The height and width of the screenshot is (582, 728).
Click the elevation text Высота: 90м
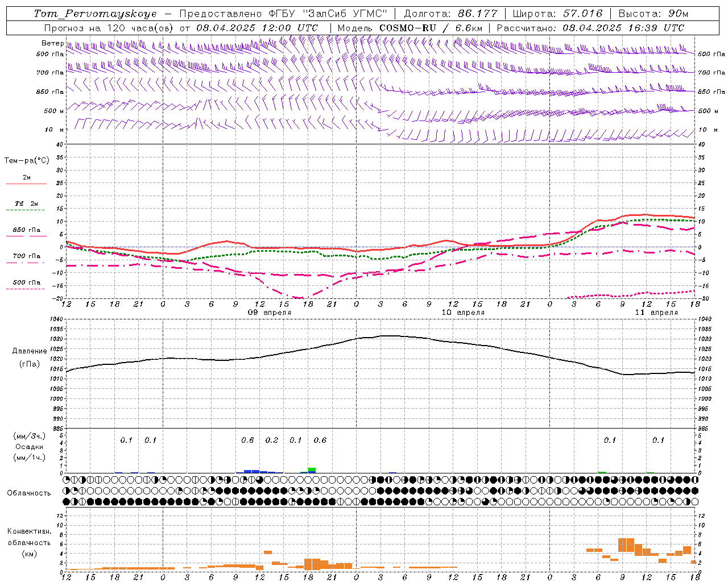[653, 14]
